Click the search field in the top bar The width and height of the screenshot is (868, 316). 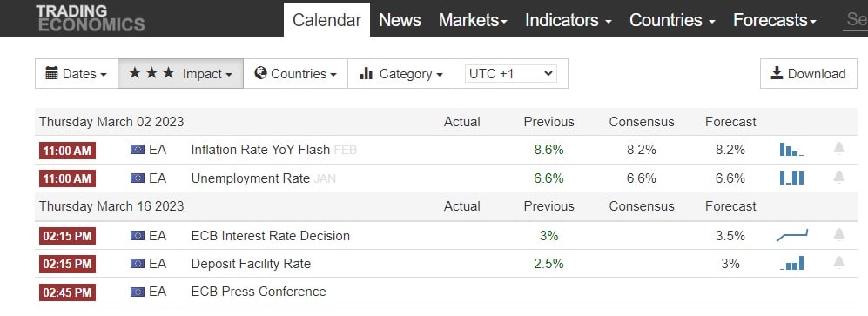pos(855,20)
